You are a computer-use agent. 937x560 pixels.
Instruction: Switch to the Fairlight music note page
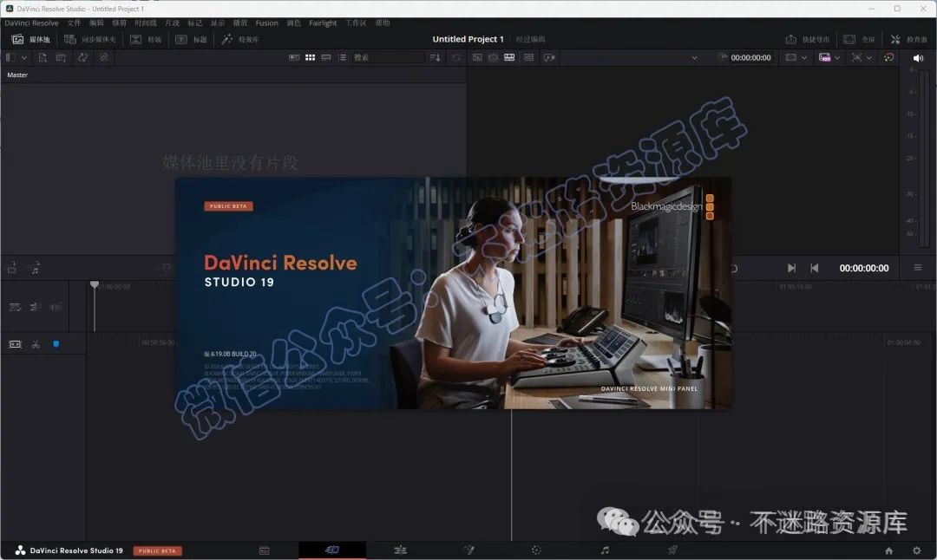click(605, 550)
